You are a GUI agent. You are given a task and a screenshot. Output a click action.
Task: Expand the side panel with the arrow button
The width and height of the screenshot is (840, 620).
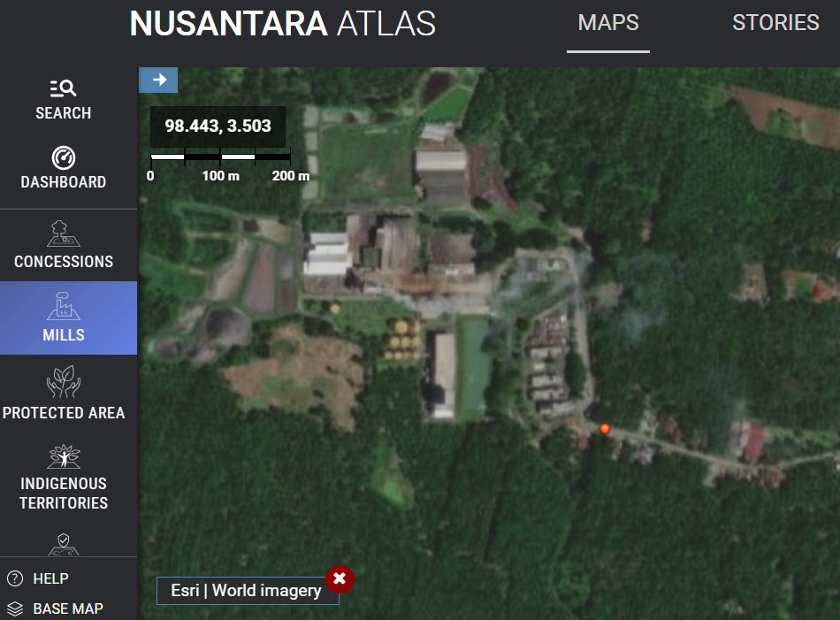point(158,80)
